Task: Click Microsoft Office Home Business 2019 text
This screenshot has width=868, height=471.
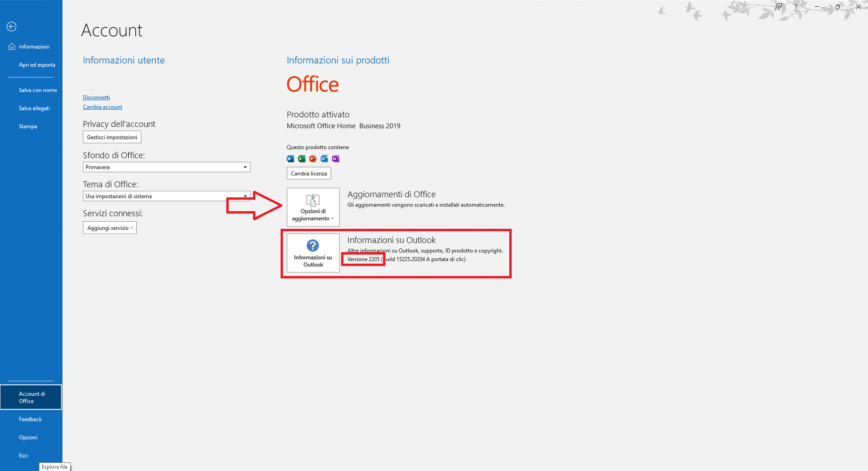Action: pyautogui.click(x=343, y=126)
